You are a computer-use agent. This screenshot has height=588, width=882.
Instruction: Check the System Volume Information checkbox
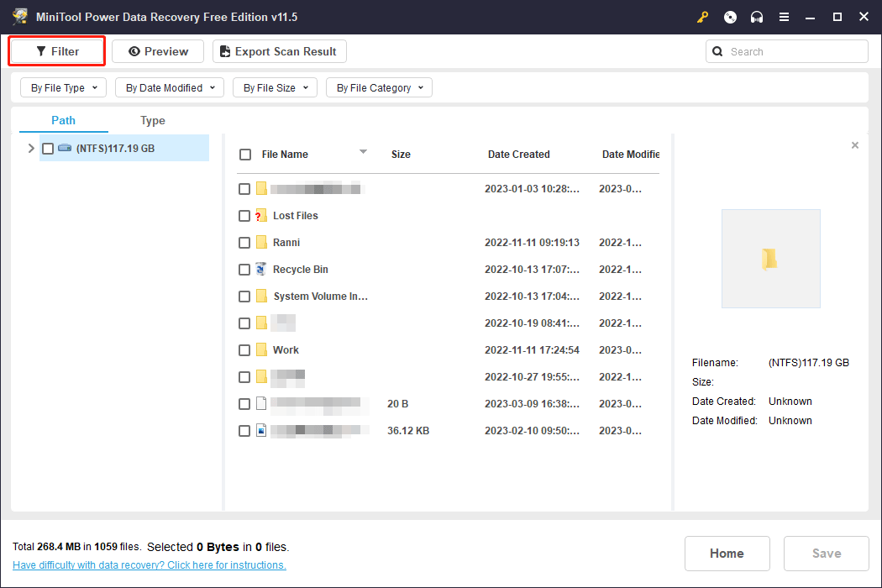(244, 297)
